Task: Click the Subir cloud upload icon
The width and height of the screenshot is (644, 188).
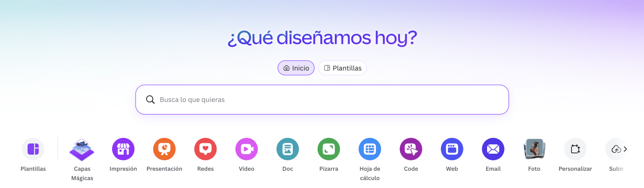Action: (x=616, y=149)
